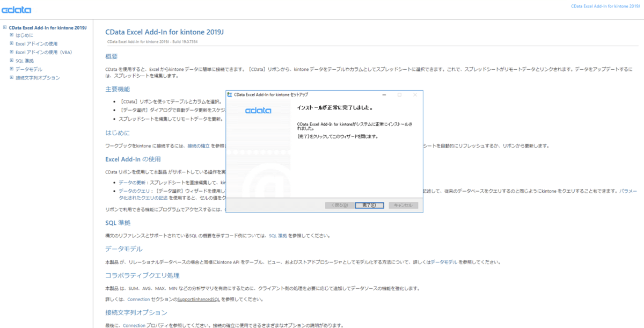Expand the 接続文字列オプション tree node
Screen dimensions: 644x328
[x=11, y=78]
